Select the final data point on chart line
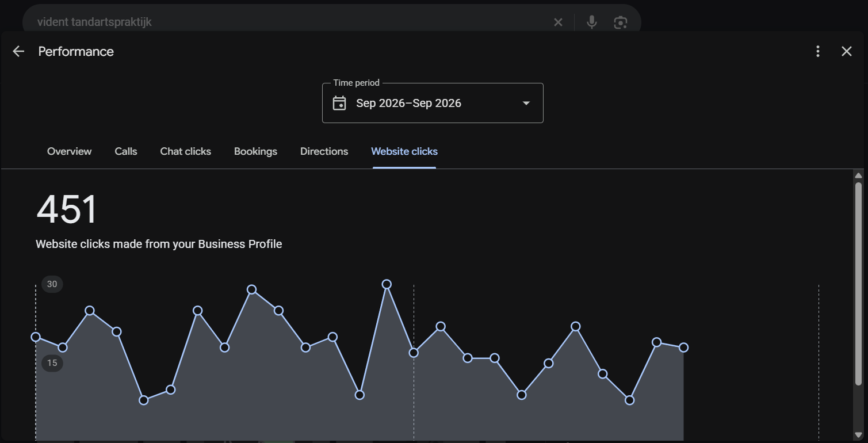The width and height of the screenshot is (868, 443). pos(683,347)
